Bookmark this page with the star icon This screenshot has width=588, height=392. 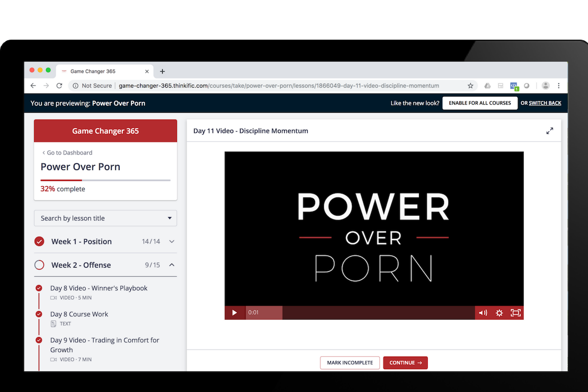pyautogui.click(x=470, y=86)
